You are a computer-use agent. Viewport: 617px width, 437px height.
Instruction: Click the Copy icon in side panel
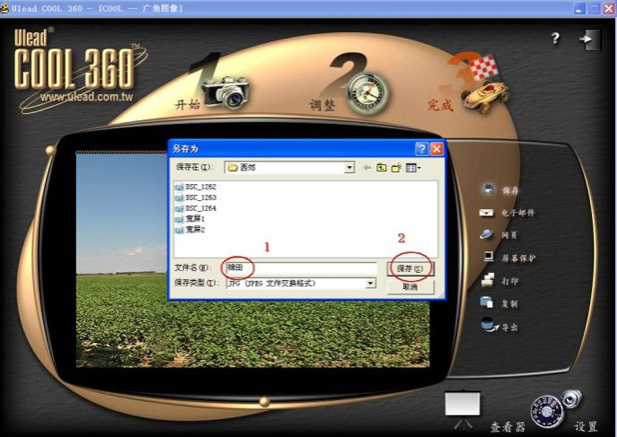486,302
